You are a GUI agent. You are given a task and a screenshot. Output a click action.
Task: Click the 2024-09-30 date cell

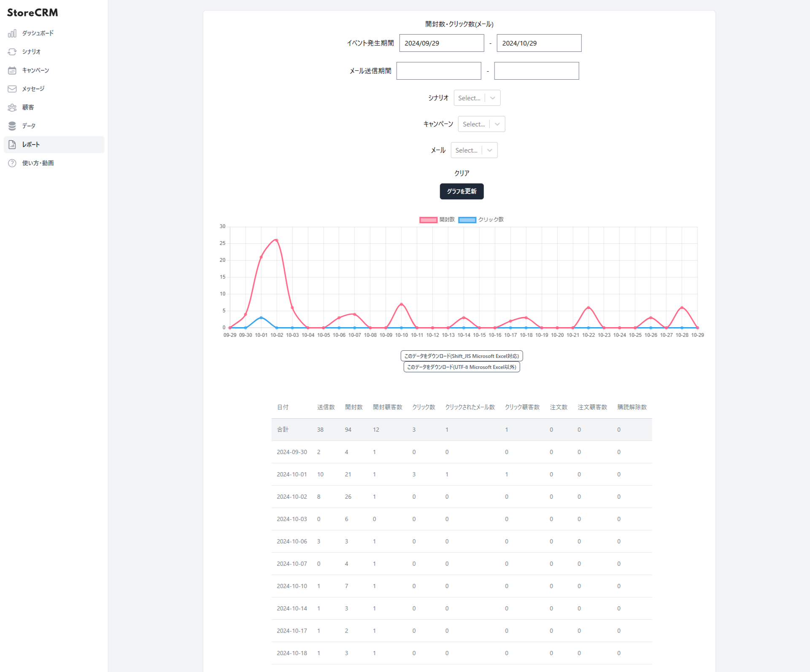292,452
